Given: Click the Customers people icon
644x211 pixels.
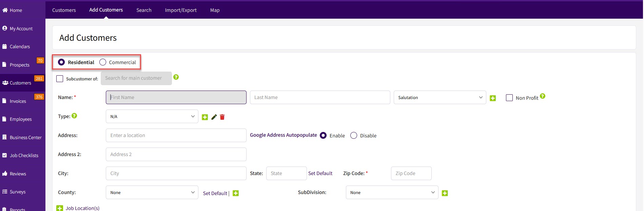Looking at the screenshot, I should (5, 83).
